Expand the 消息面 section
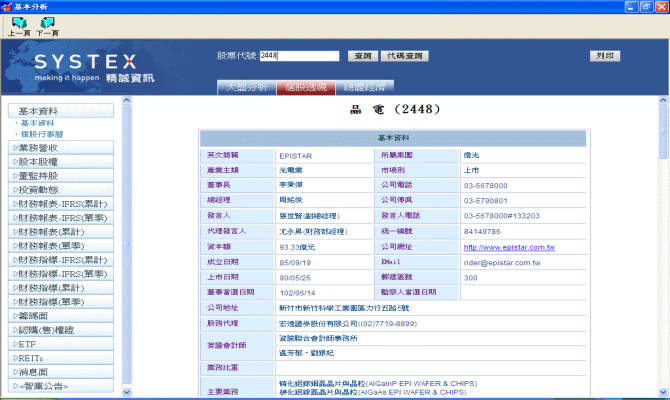670x400 pixels. [x=61, y=372]
